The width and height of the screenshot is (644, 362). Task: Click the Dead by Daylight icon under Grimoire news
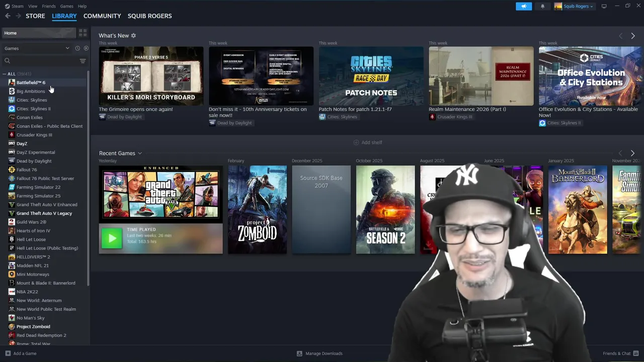pos(102,117)
